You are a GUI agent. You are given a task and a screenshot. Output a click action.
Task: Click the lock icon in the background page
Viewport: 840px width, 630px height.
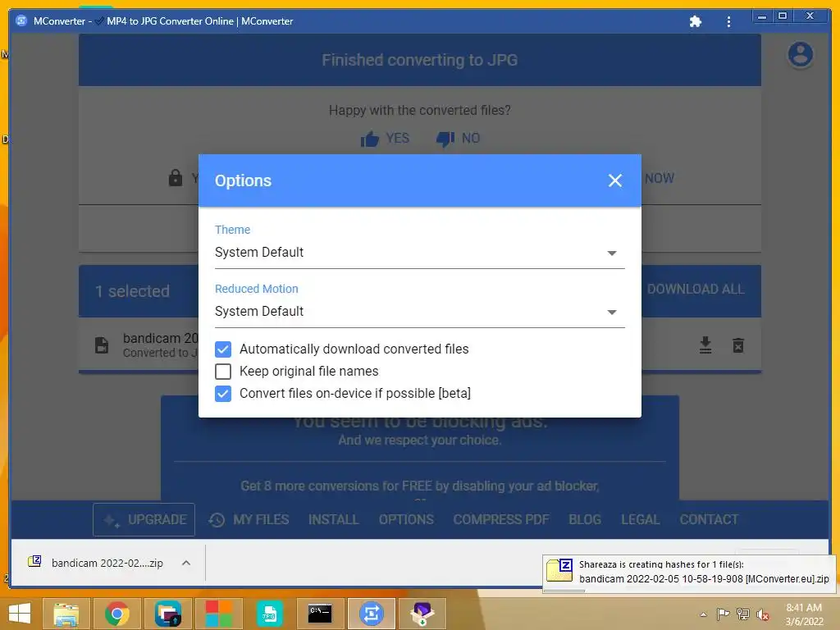click(x=176, y=177)
